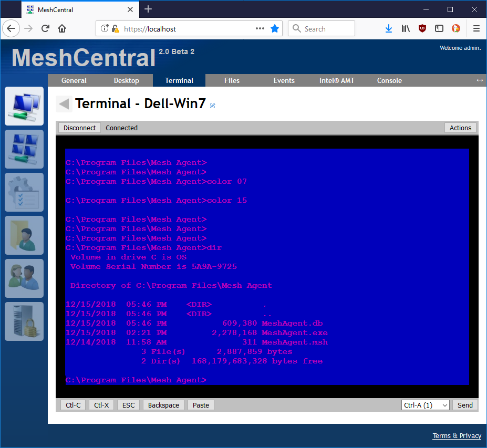The height and width of the screenshot is (448, 487).
Task: Open the Intel AMT tab
Action: pyautogui.click(x=337, y=80)
